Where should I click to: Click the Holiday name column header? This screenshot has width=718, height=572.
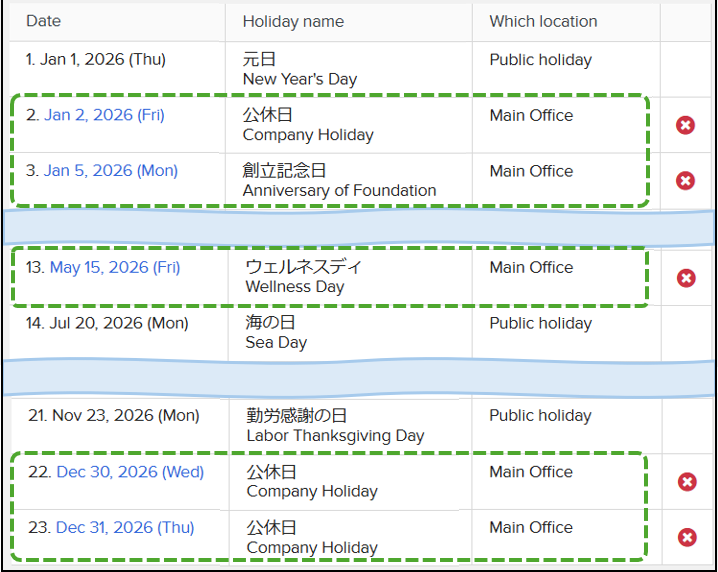pos(293,22)
